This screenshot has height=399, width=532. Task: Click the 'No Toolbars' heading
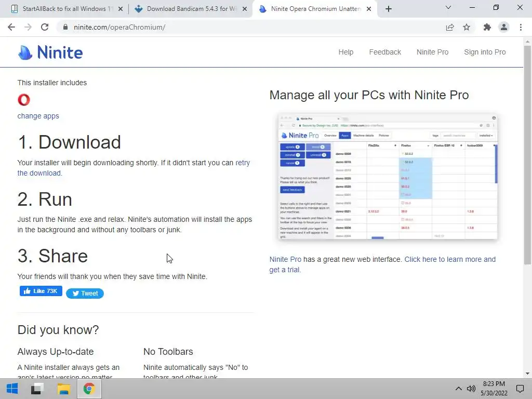(x=168, y=352)
